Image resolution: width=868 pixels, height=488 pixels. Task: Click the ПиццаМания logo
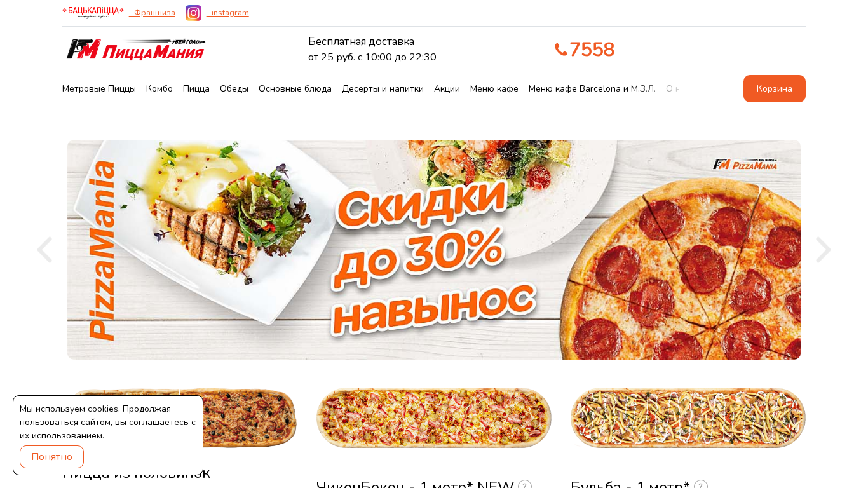click(x=136, y=50)
